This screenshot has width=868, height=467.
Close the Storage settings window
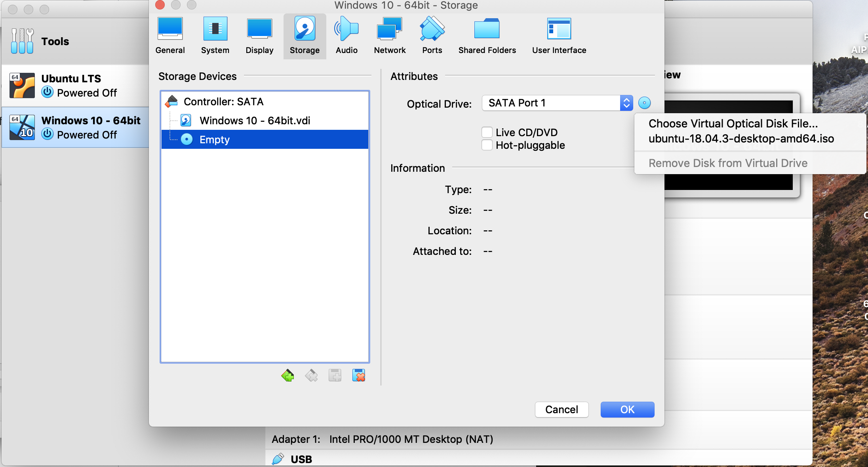(x=160, y=5)
